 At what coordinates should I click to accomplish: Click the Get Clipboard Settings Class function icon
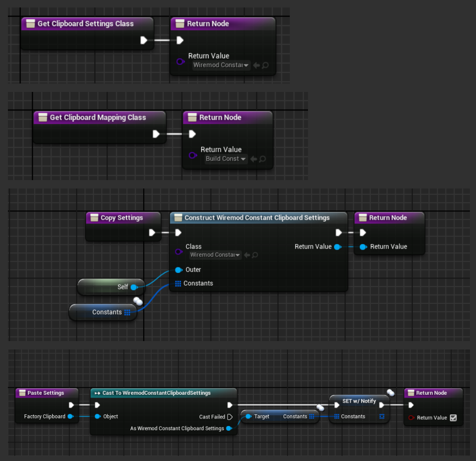point(30,24)
